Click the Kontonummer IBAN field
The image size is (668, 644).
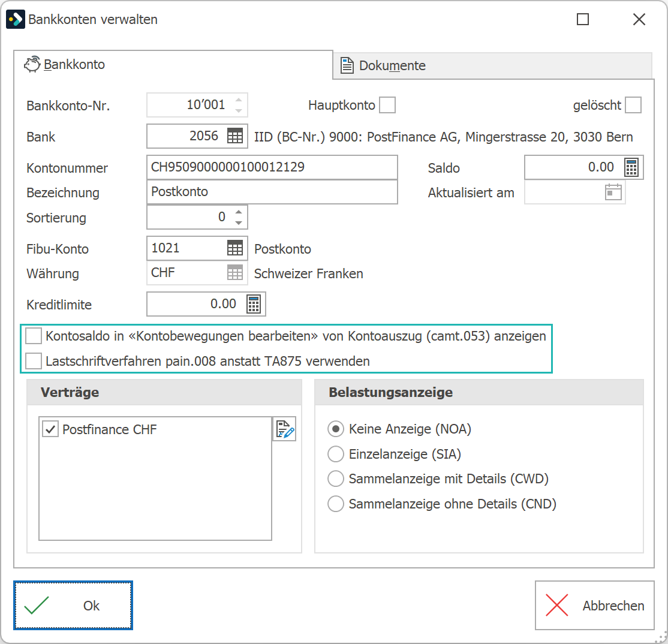pyautogui.click(x=272, y=167)
